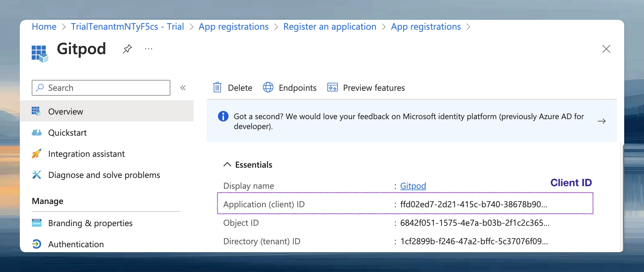Open Quickstart in the sidebar

click(x=67, y=133)
